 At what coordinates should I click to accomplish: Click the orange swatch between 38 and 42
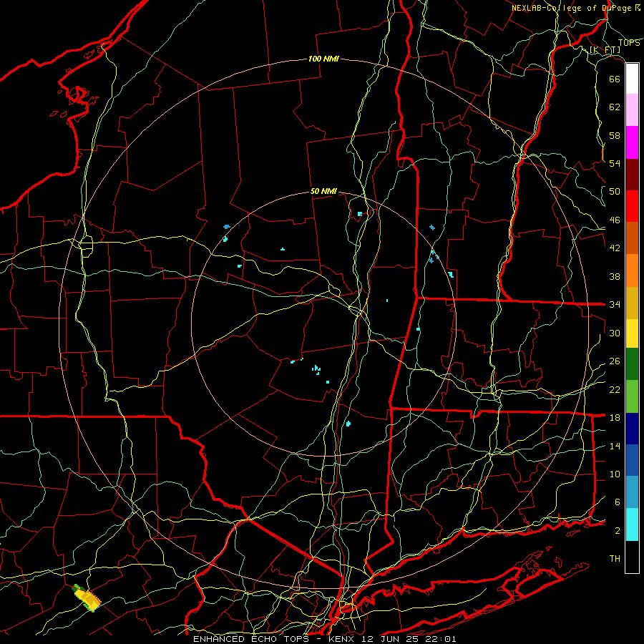point(632,270)
